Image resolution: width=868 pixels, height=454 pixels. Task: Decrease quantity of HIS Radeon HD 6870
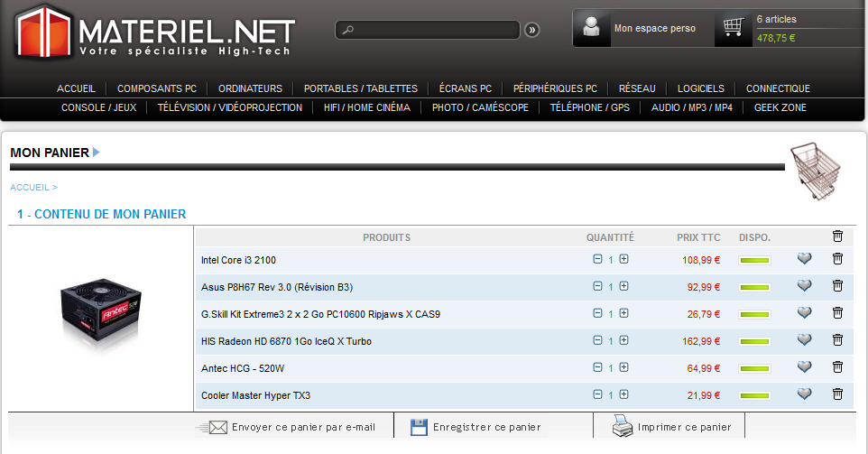pos(597,341)
